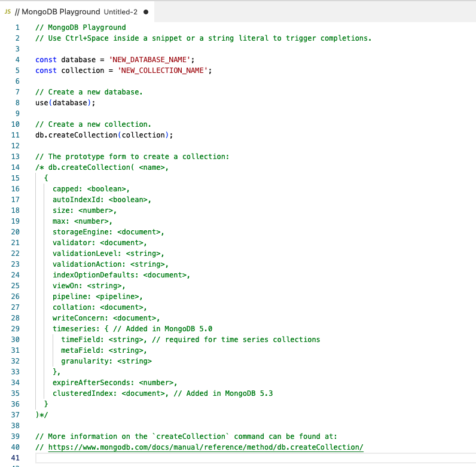Click the timeseries block opening line
Screen dimensions: 476x467
tap(132, 329)
